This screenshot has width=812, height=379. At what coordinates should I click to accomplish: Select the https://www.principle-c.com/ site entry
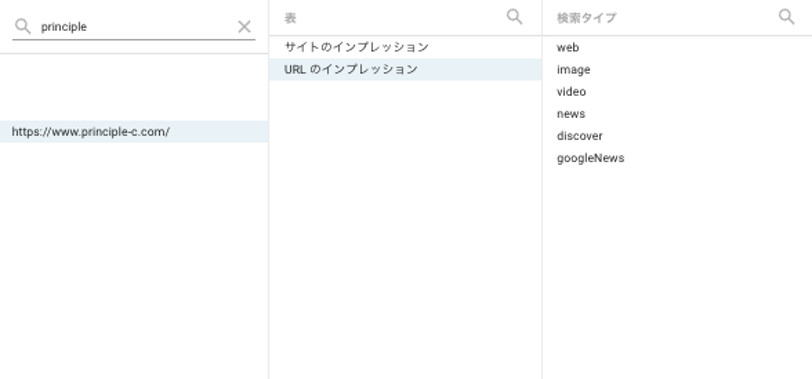[134, 132]
